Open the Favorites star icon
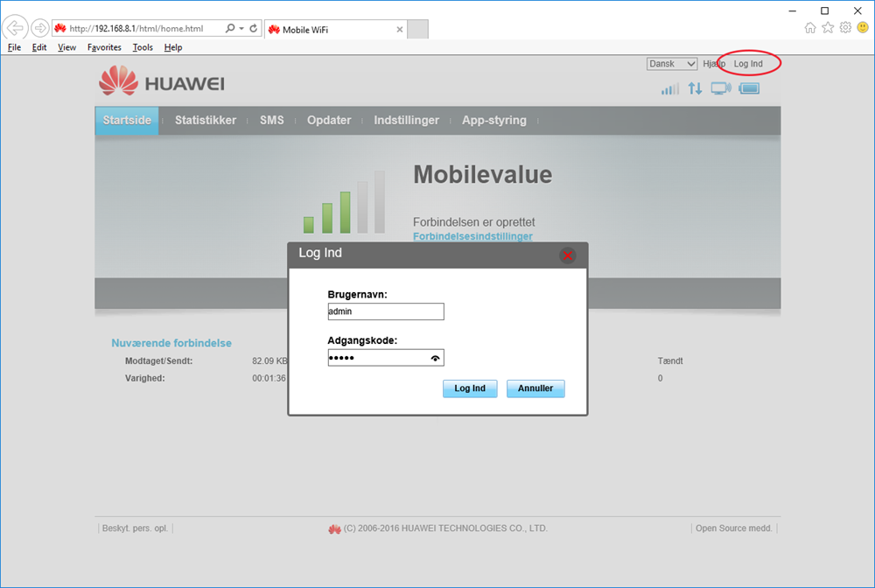The width and height of the screenshot is (875, 588). click(x=828, y=27)
